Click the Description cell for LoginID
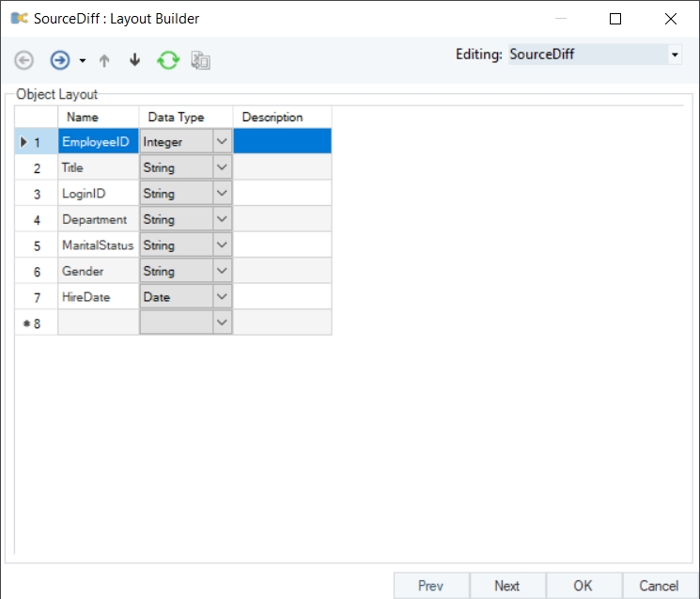 (x=282, y=194)
